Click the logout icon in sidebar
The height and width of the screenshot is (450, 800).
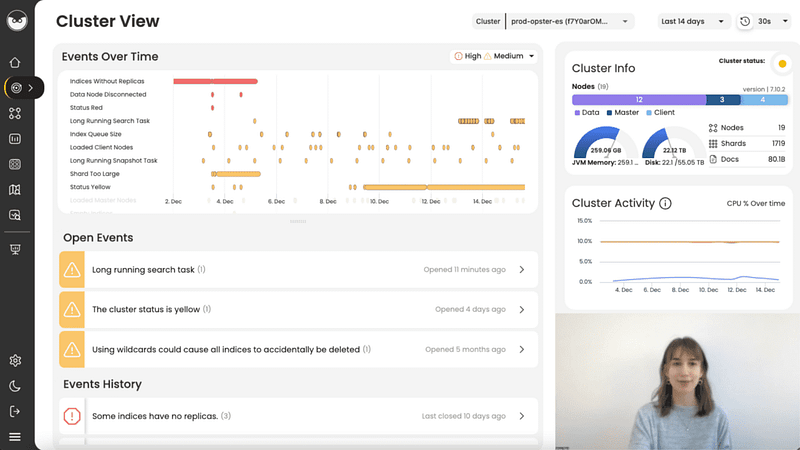(15, 411)
